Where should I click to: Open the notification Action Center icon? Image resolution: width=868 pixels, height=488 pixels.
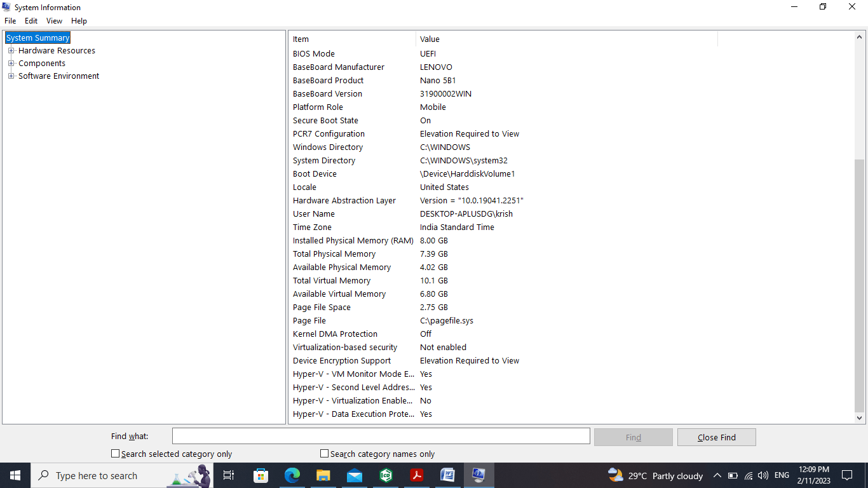847,475
